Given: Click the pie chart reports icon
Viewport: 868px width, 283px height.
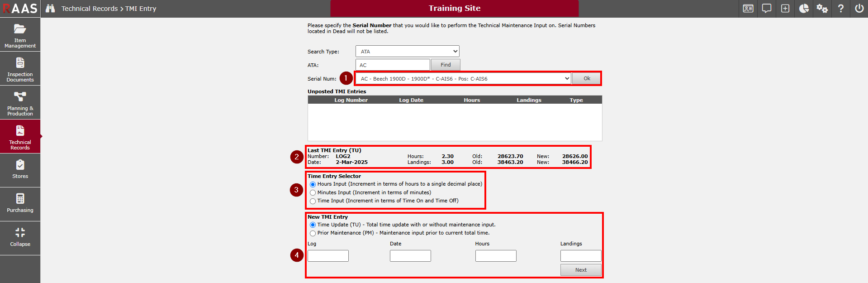Looking at the screenshot, I should tap(804, 9).
